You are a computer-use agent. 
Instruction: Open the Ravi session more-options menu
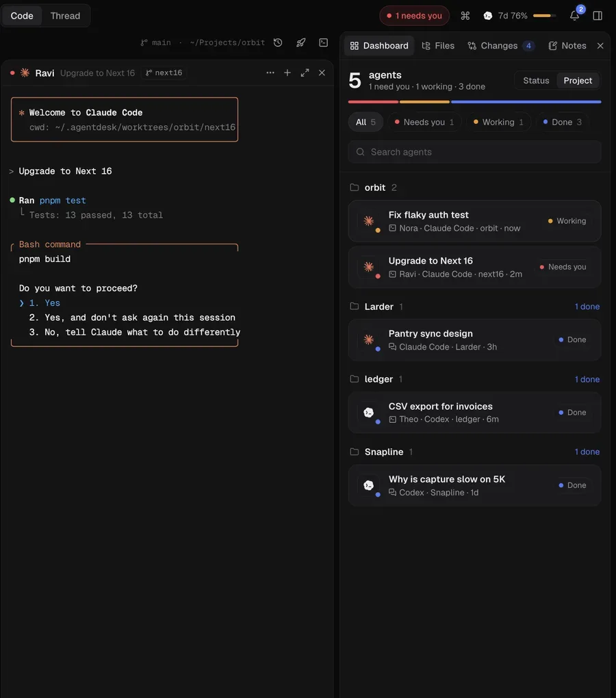(x=270, y=73)
